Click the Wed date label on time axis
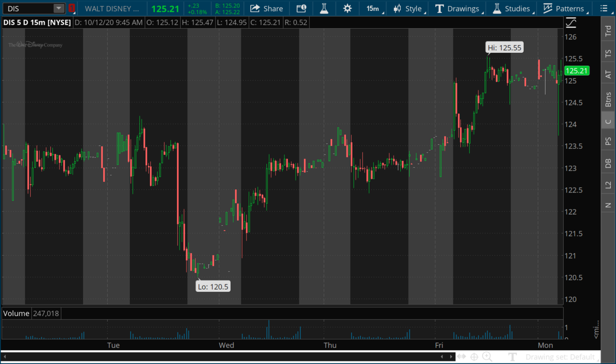 click(226, 345)
